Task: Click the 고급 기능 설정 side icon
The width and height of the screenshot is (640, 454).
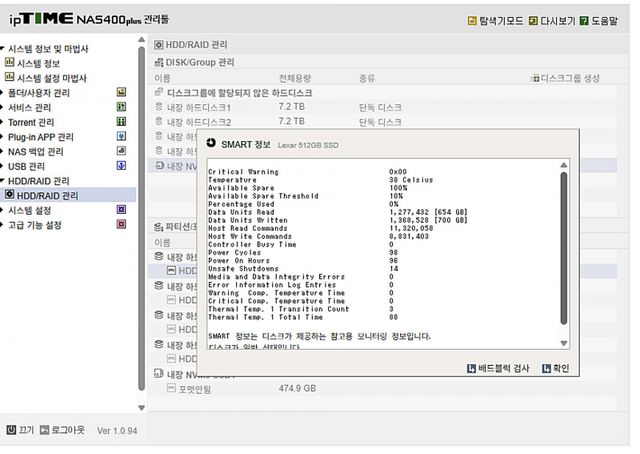Action: click(x=121, y=225)
